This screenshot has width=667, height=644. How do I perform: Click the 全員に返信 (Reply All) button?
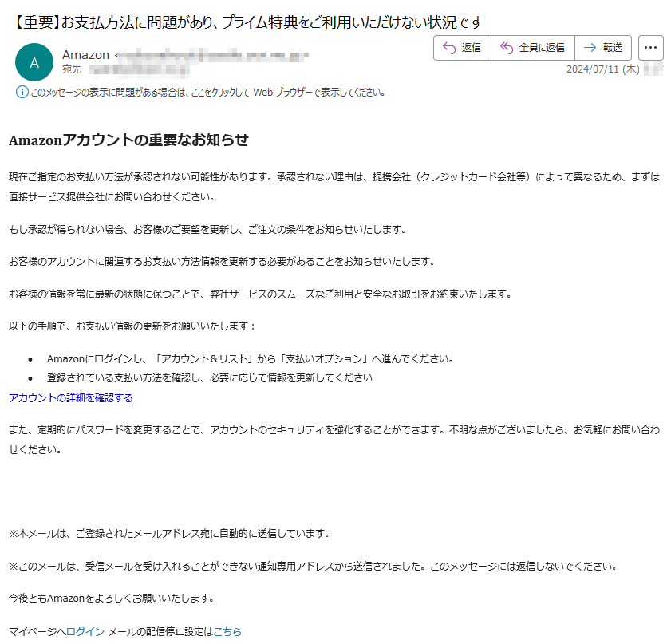pyautogui.click(x=533, y=48)
